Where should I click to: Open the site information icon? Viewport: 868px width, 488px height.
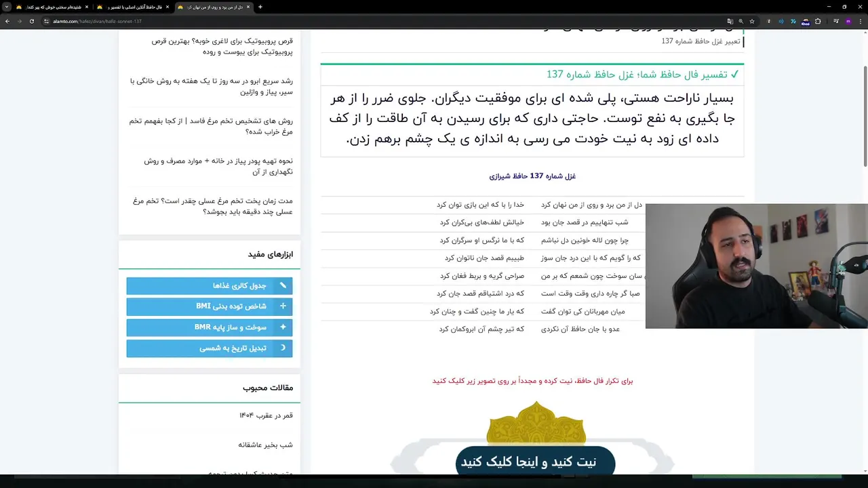click(x=46, y=21)
